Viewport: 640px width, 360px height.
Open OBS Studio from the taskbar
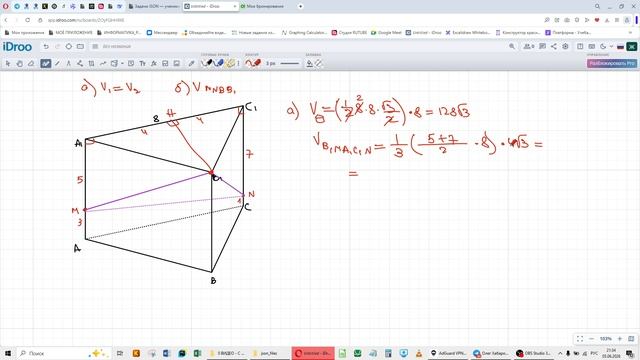(x=533, y=353)
